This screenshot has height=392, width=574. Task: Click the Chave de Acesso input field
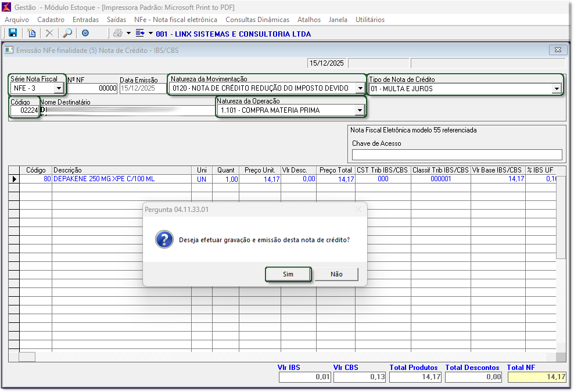(x=457, y=154)
